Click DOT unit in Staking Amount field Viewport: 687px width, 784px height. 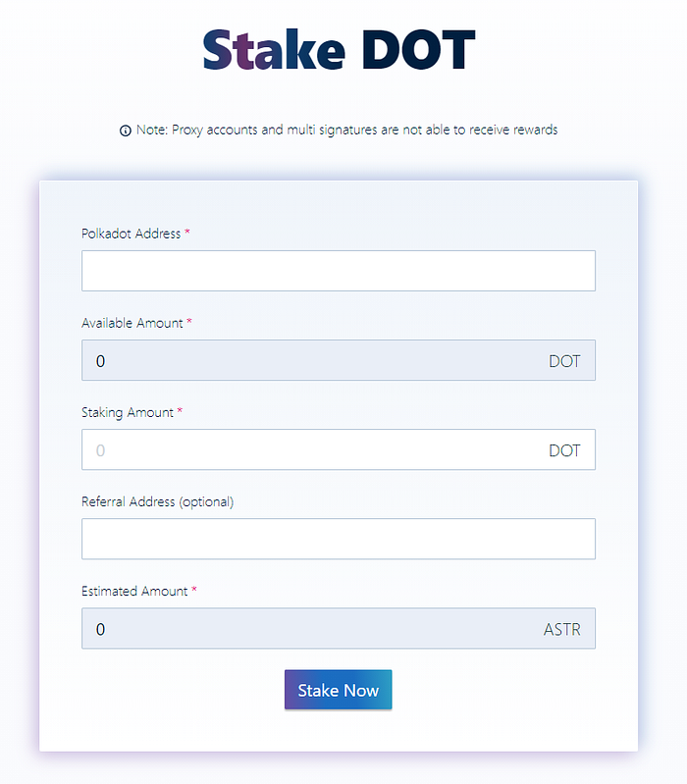pyautogui.click(x=564, y=451)
